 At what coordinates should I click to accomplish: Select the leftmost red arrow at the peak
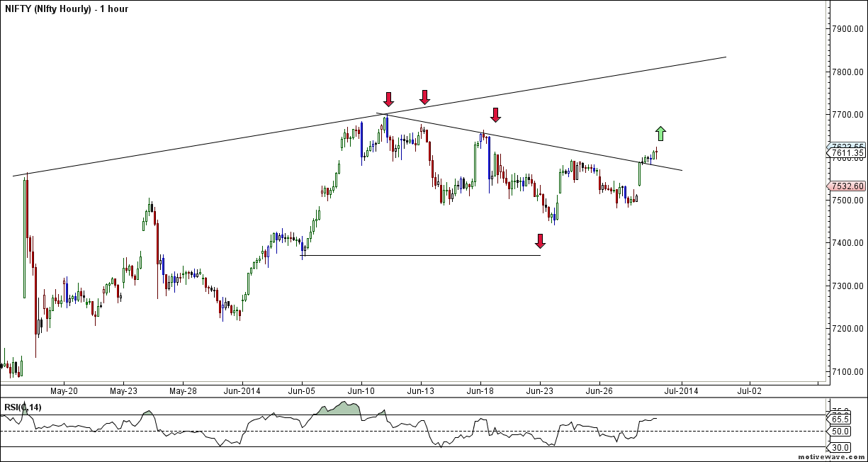click(388, 99)
